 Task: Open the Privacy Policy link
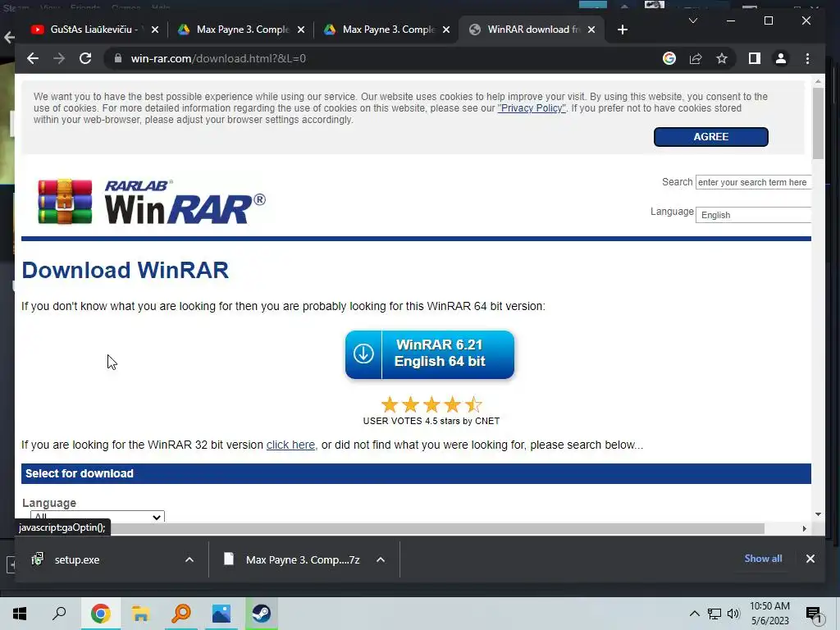(532, 108)
